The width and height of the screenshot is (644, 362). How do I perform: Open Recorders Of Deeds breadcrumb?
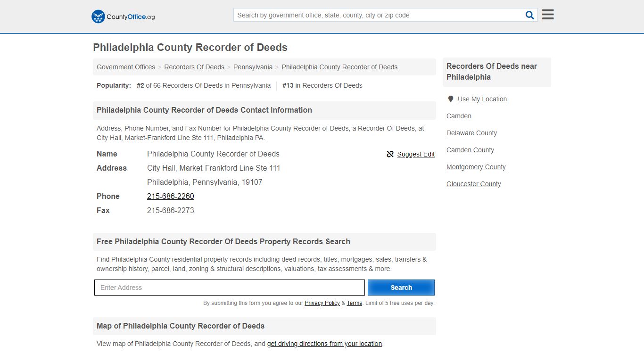[194, 67]
